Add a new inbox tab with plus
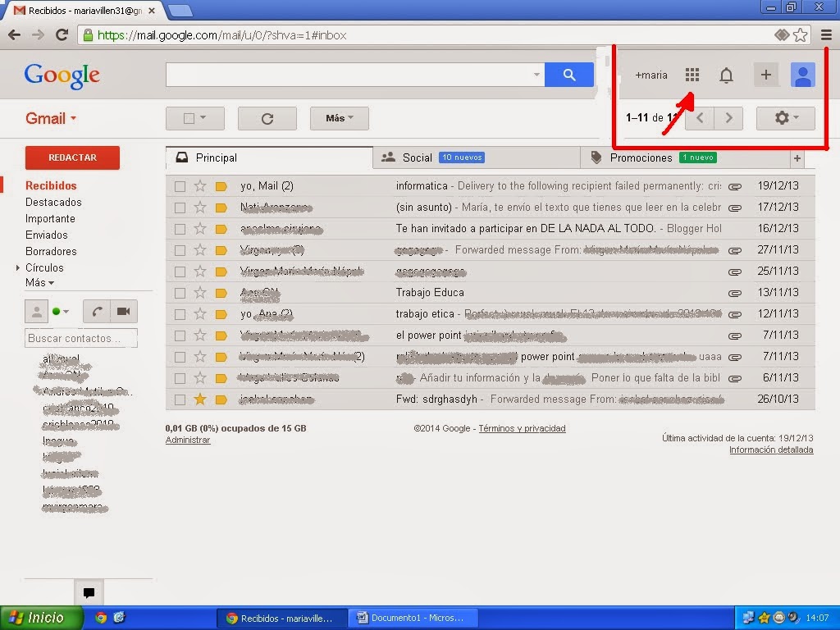This screenshot has width=840, height=630. [797, 158]
